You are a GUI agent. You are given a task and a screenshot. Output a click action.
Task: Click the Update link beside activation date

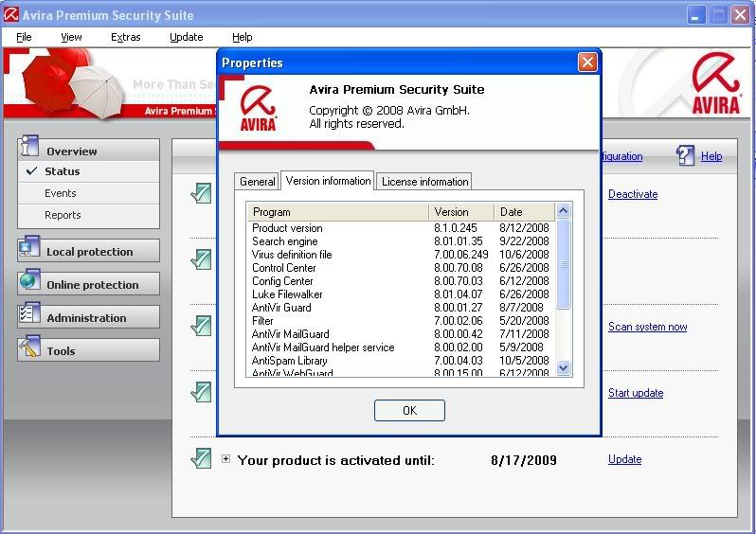[624, 459]
